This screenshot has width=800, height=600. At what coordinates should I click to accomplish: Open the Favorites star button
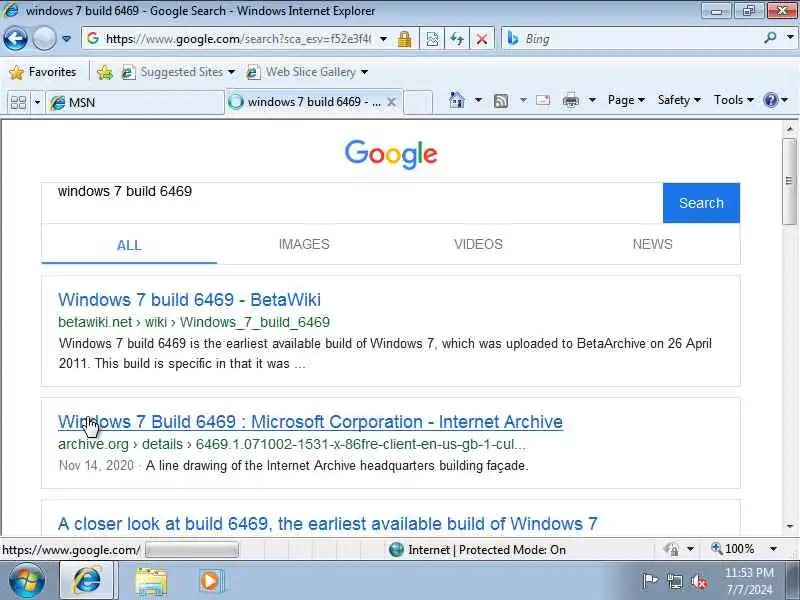(x=43, y=72)
